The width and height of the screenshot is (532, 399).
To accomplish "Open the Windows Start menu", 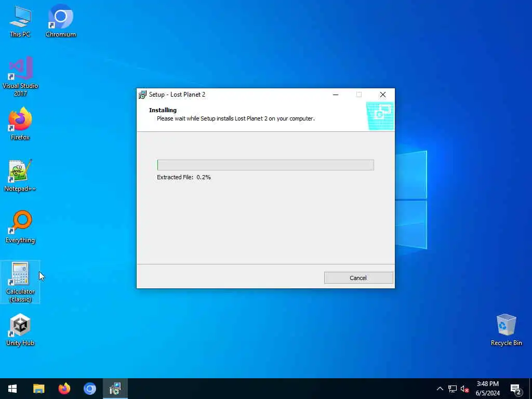I will point(12,389).
